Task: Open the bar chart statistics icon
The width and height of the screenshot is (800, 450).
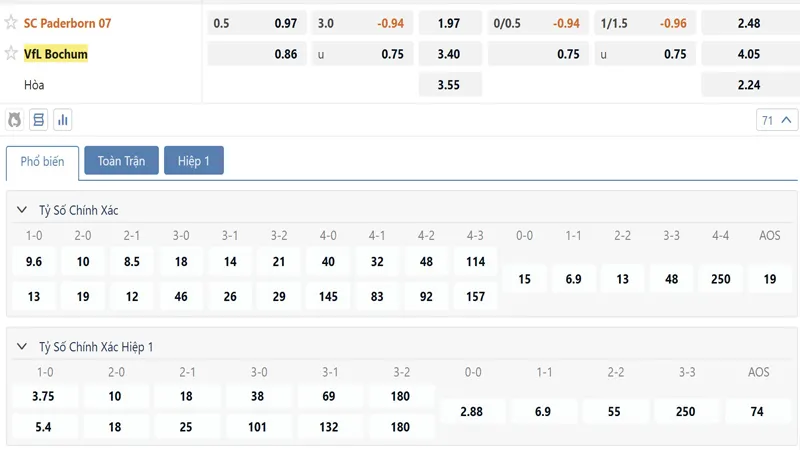Action: point(62,120)
